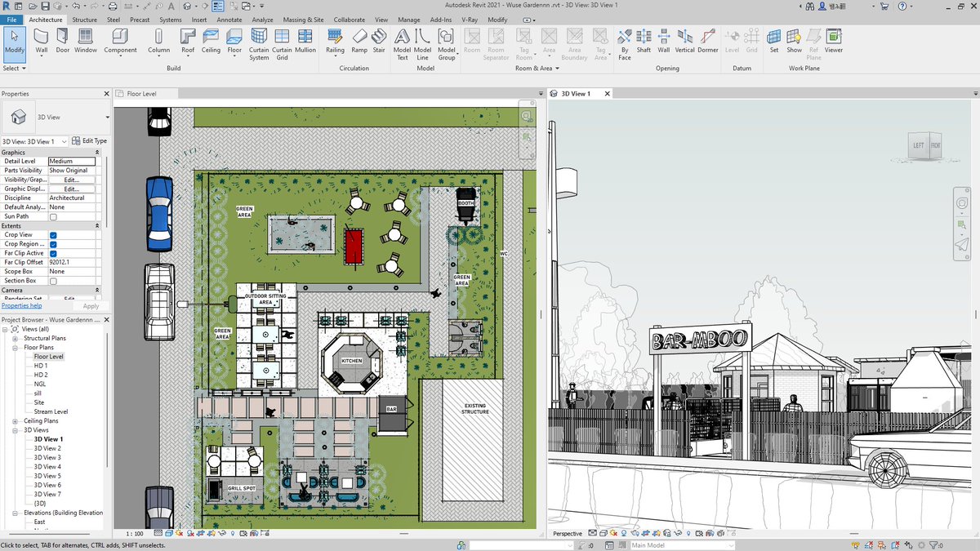Select 3D View 2 in Project Browser
The height and width of the screenshot is (551, 980).
49,448
